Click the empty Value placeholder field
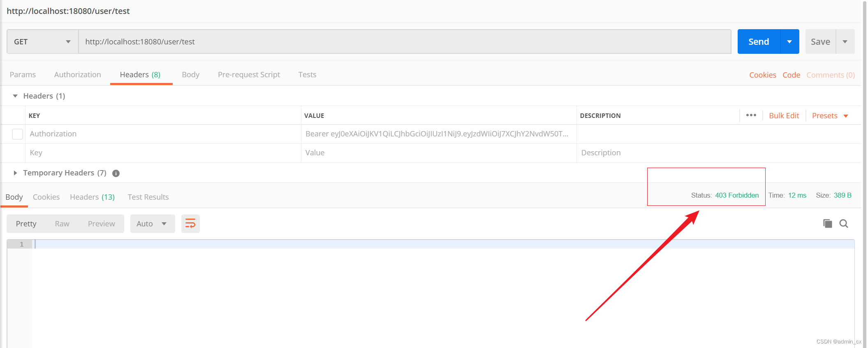868x348 pixels. [x=439, y=153]
